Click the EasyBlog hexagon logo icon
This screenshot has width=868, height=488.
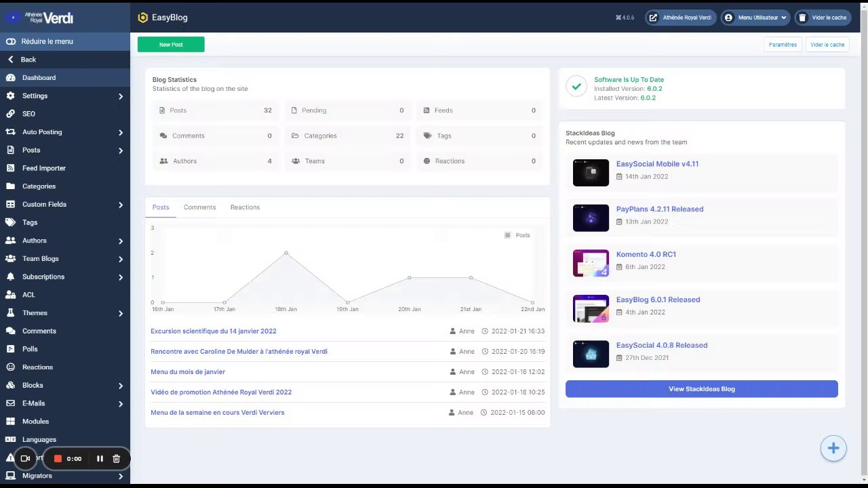tap(142, 18)
